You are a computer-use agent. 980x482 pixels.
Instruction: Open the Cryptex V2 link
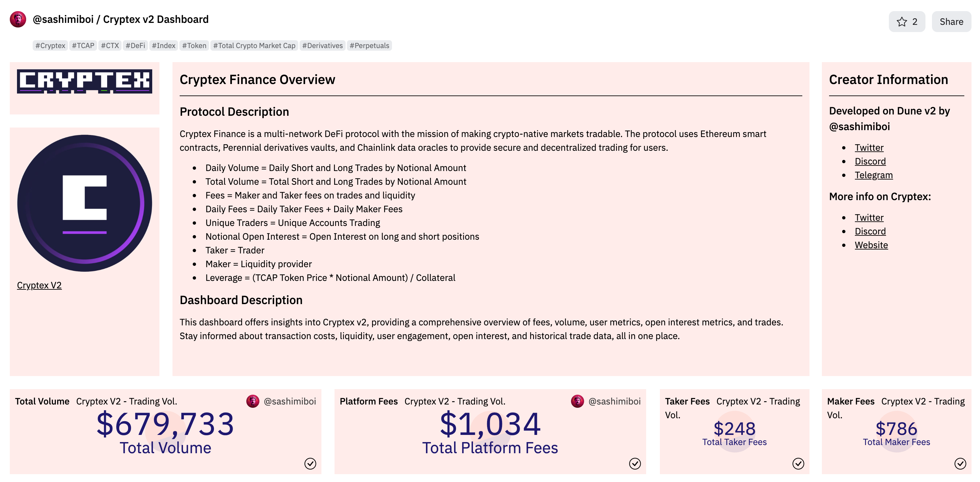[39, 285]
